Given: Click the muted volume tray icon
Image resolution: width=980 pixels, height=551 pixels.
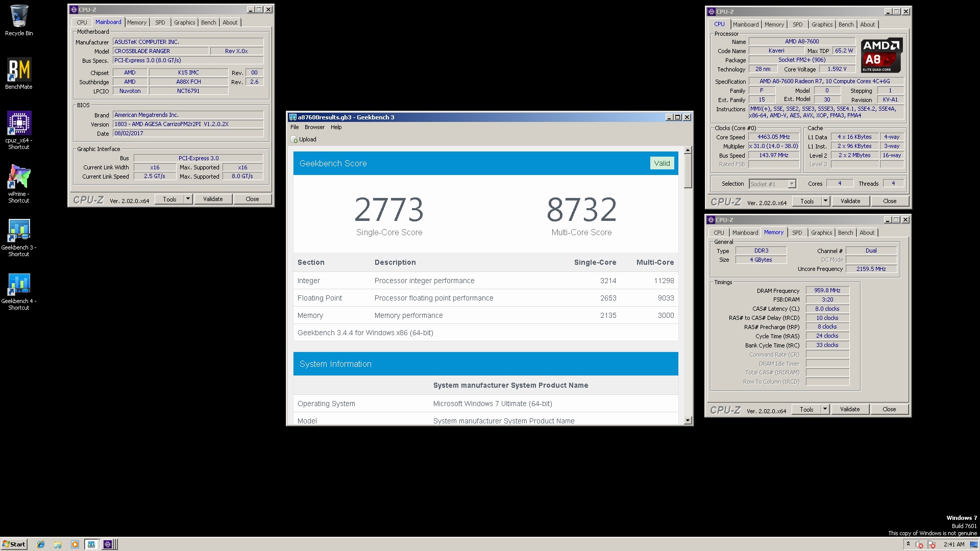Looking at the screenshot, I should point(919,544).
